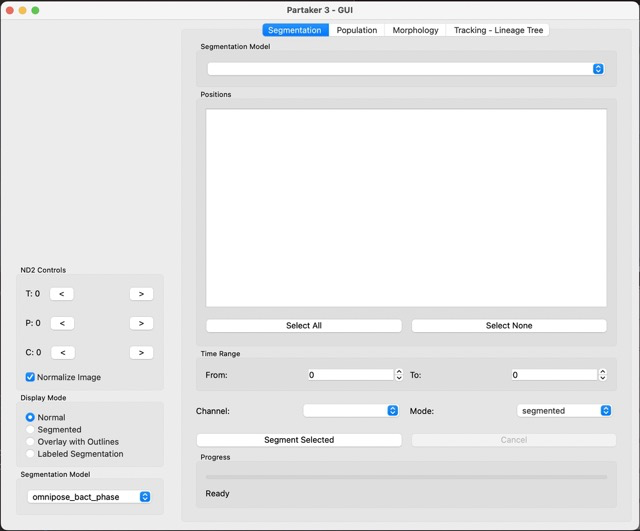Open the Tracking - Lineage Tree tab

[498, 30]
